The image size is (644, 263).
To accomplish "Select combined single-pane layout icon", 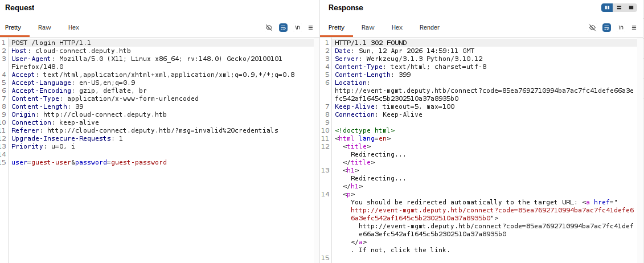I will [631, 7].
